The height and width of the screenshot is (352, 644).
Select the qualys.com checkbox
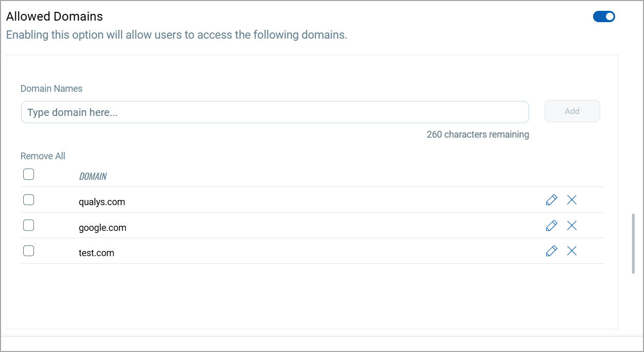pos(29,200)
